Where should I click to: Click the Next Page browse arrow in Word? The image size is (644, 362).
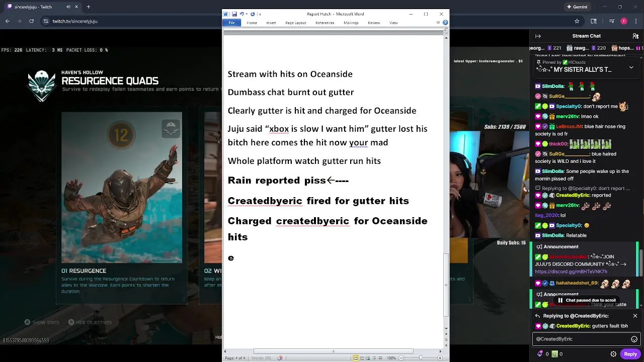(446, 346)
